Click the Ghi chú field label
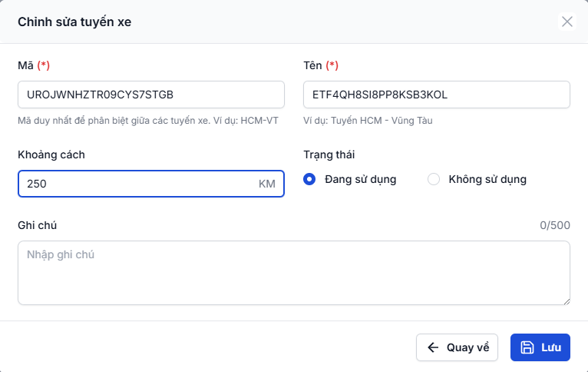The height and width of the screenshot is (372, 588). pyautogui.click(x=37, y=225)
